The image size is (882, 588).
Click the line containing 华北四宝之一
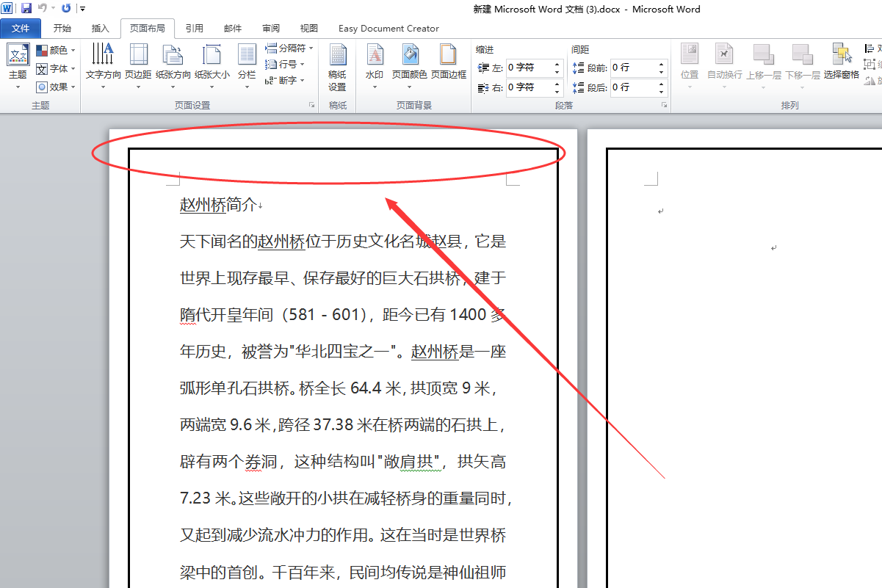click(343, 352)
